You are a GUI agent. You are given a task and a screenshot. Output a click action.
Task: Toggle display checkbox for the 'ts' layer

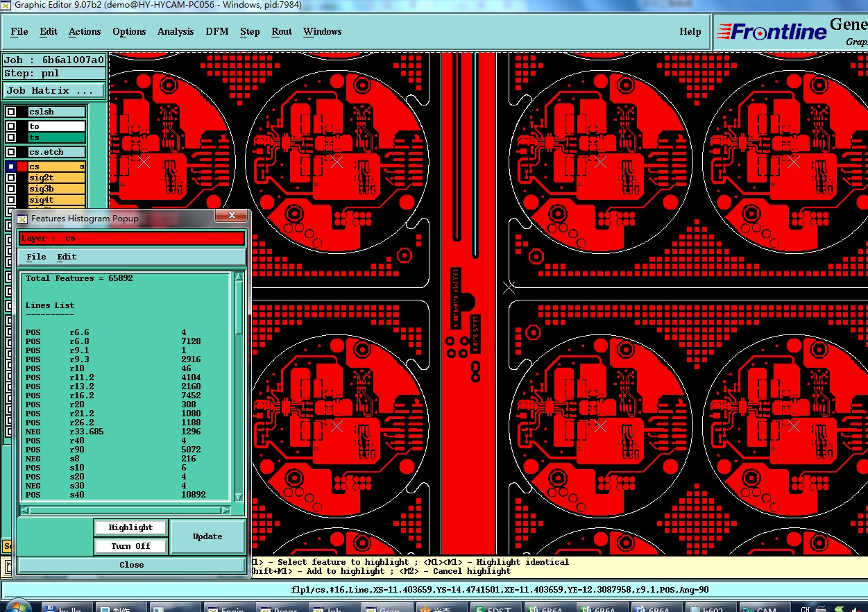click(11, 137)
